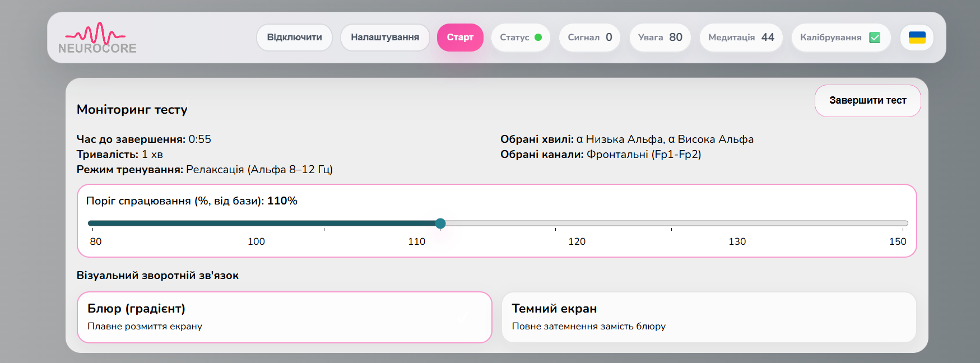980x363 pixels.
Task: Click the Медитація 44 indicator
Action: tap(741, 38)
